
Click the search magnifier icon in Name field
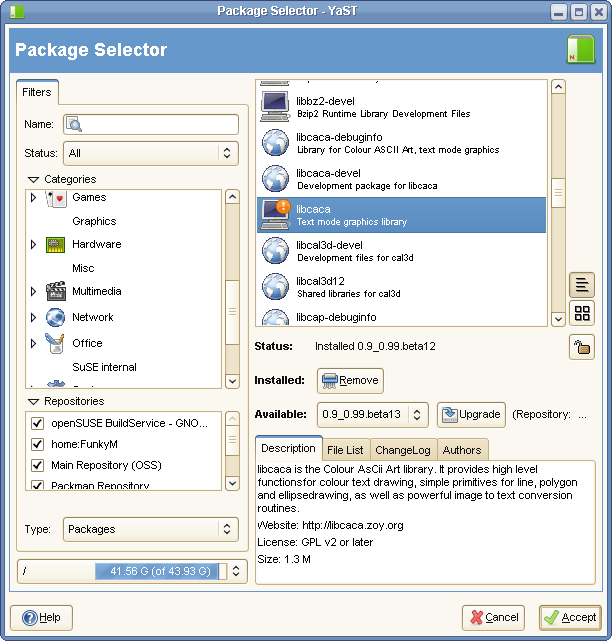[x=74, y=124]
